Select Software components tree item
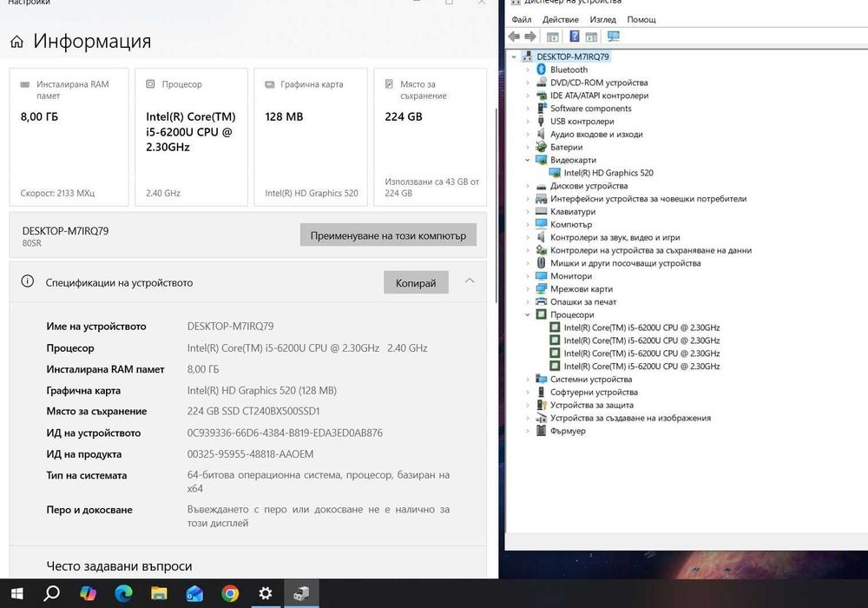Screen dimensions: 868x608 tap(590, 108)
